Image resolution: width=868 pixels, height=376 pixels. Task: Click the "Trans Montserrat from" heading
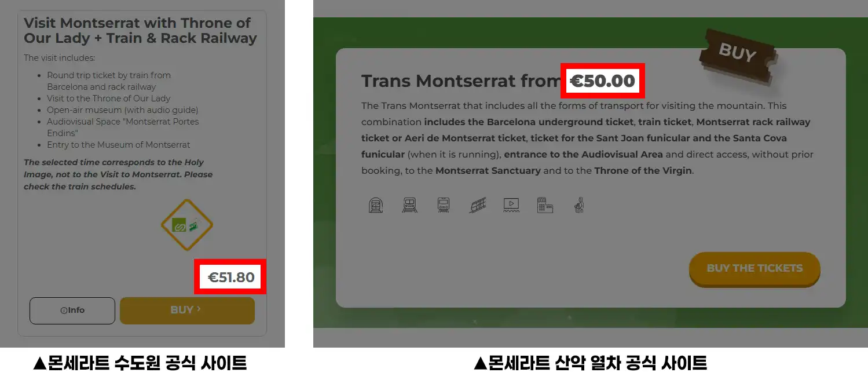461,81
